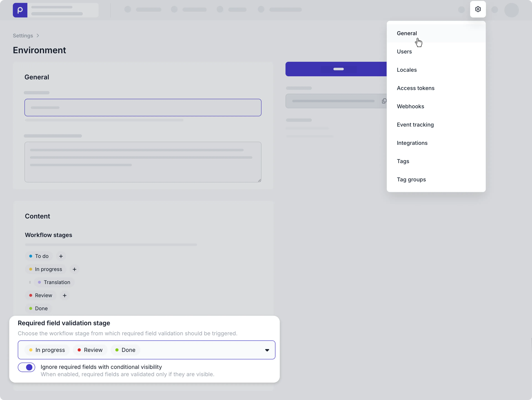532x400 pixels.
Task: Add a stage after In progress
Action: click(74, 269)
